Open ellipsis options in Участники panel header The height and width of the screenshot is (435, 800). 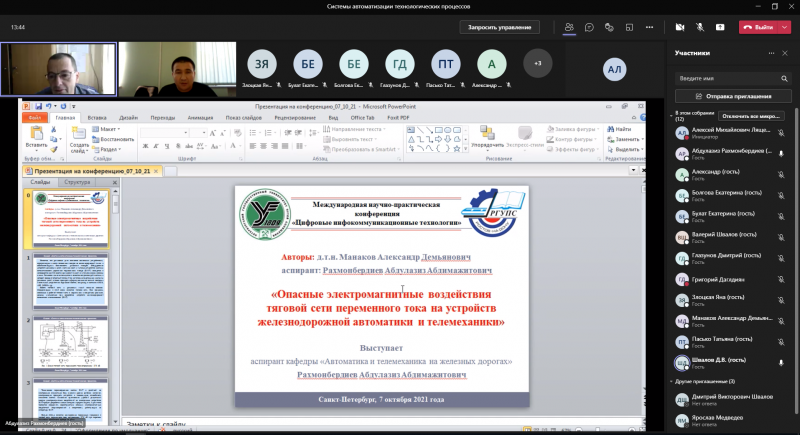[769, 53]
